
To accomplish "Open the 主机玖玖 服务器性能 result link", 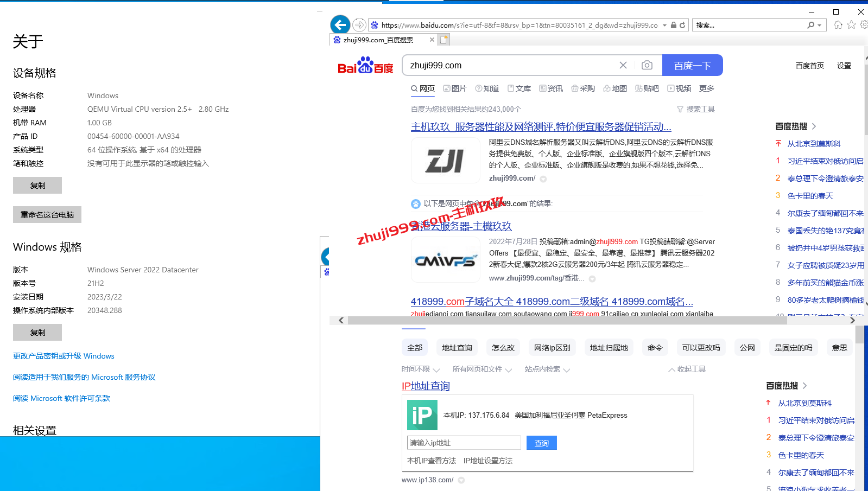I will [541, 127].
